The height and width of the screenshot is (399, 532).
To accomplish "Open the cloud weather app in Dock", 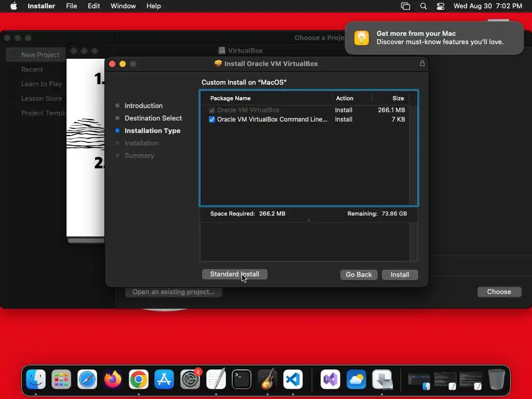I will [356, 379].
